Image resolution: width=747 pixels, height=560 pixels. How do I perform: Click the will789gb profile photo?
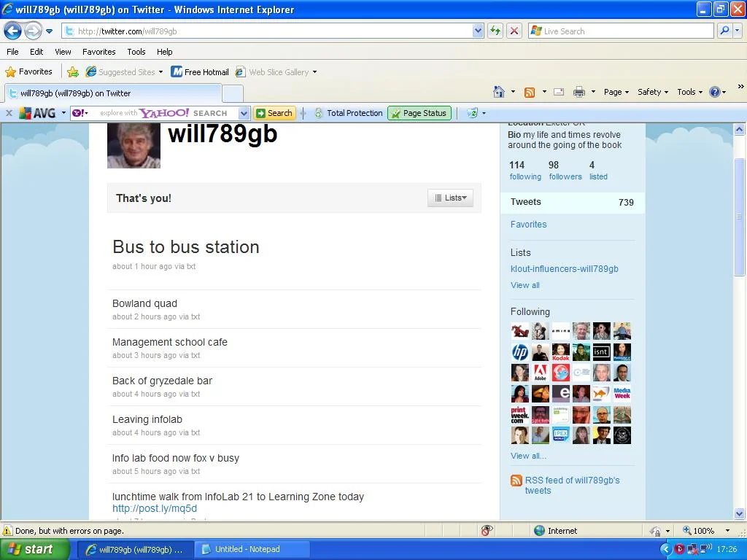(134, 146)
